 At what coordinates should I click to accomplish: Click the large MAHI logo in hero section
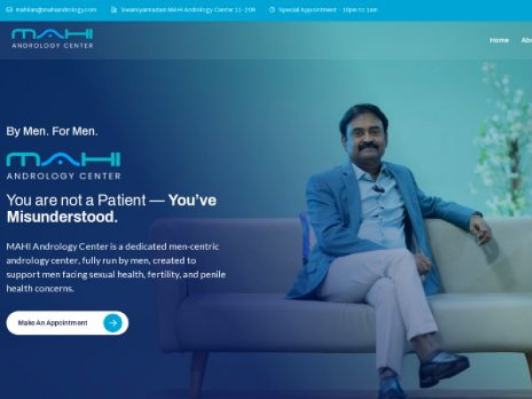64,166
